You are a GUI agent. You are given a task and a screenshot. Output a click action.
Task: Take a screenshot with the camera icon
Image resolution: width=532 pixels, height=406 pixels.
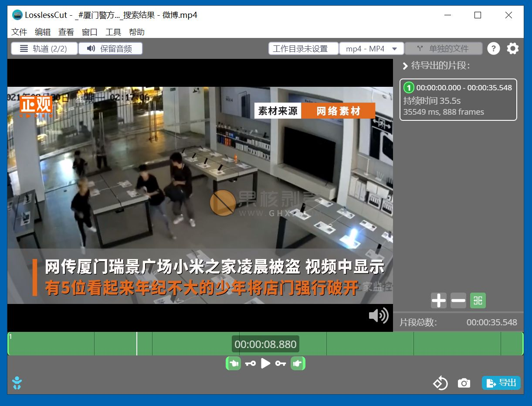click(x=464, y=383)
